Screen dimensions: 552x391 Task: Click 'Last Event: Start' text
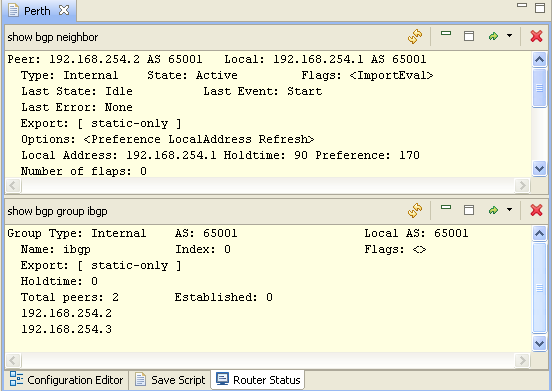(263, 91)
